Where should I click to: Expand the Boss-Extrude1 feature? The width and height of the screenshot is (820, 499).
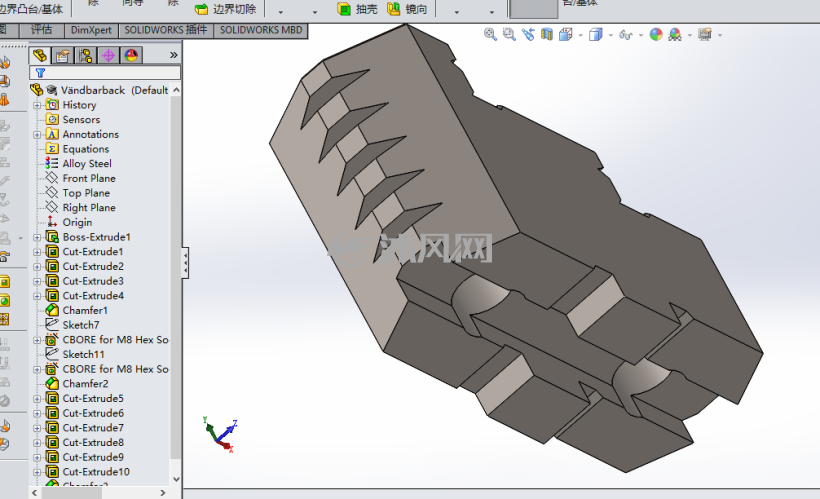(x=37, y=237)
